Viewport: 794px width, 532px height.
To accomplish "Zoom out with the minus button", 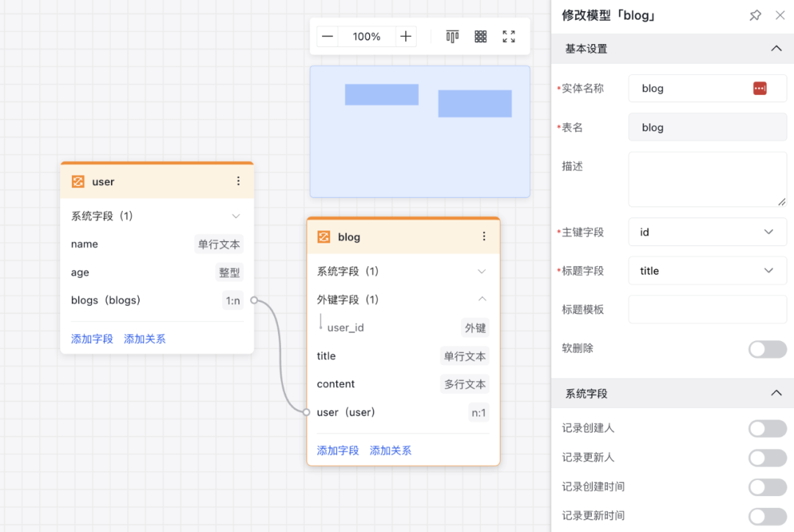I will (328, 37).
